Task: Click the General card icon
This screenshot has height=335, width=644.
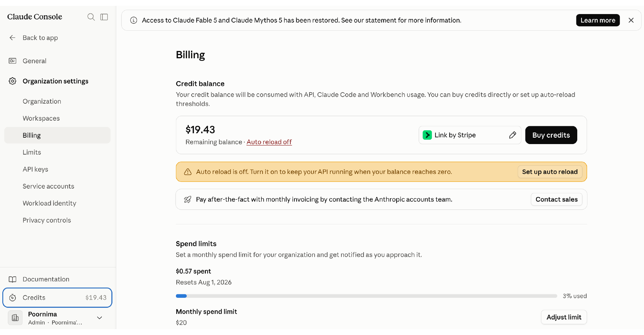Action: click(x=12, y=61)
